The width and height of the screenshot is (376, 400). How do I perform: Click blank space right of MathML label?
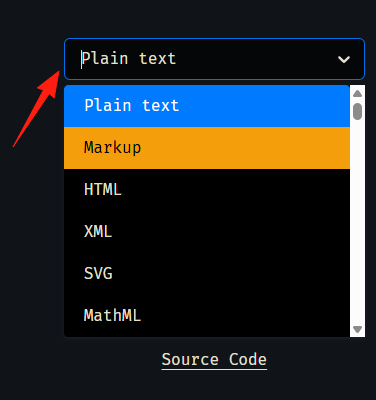point(245,316)
